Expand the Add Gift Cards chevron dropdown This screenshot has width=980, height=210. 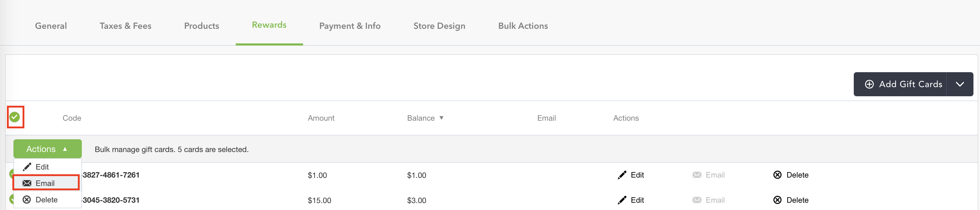pyautogui.click(x=960, y=84)
